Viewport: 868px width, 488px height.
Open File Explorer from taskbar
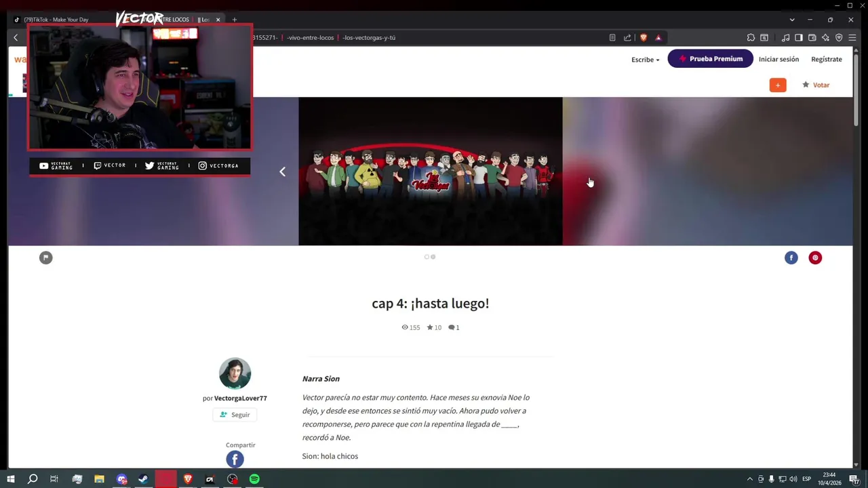(99, 479)
